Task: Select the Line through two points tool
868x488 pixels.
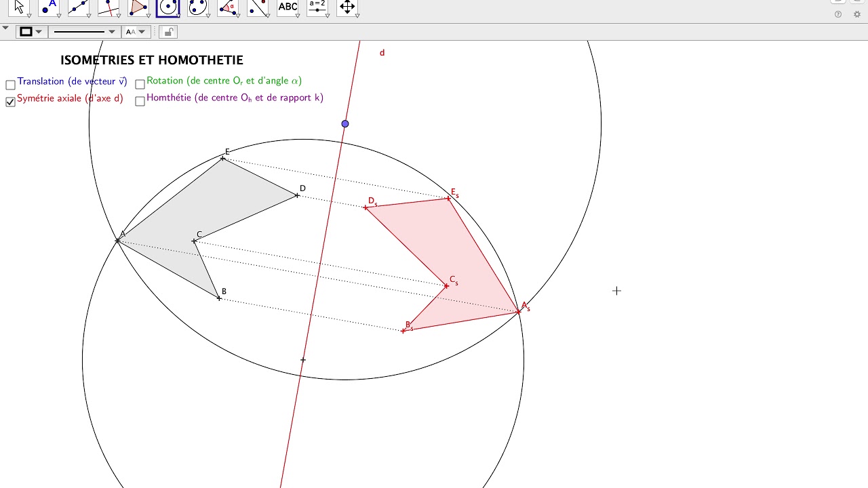Action: tap(79, 7)
